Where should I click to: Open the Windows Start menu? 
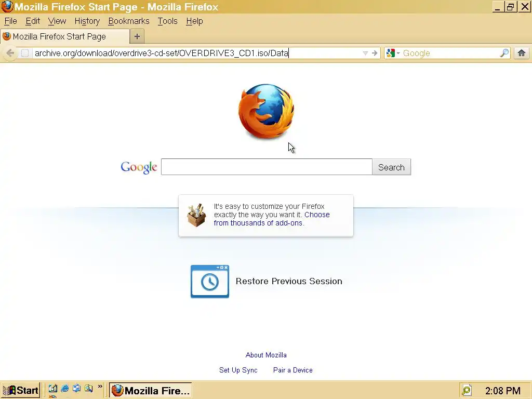click(21, 390)
